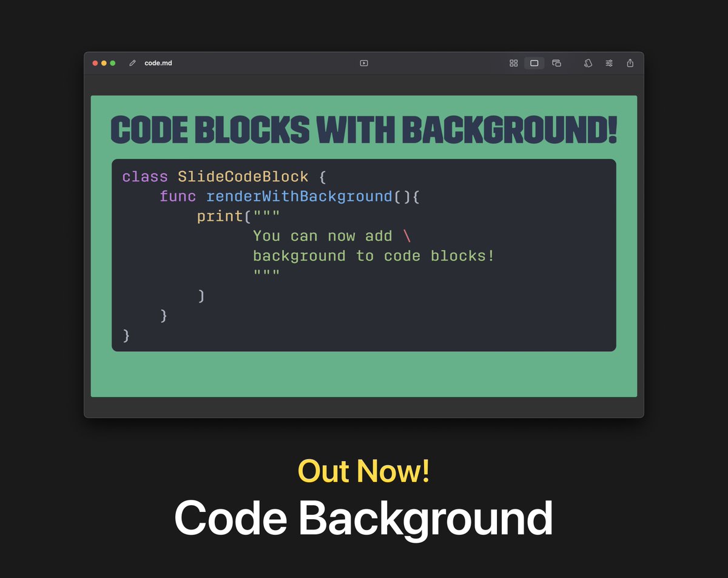Screen dimensions: 728x578
Task: Open the share options via export icon
Action: [630, 63]
